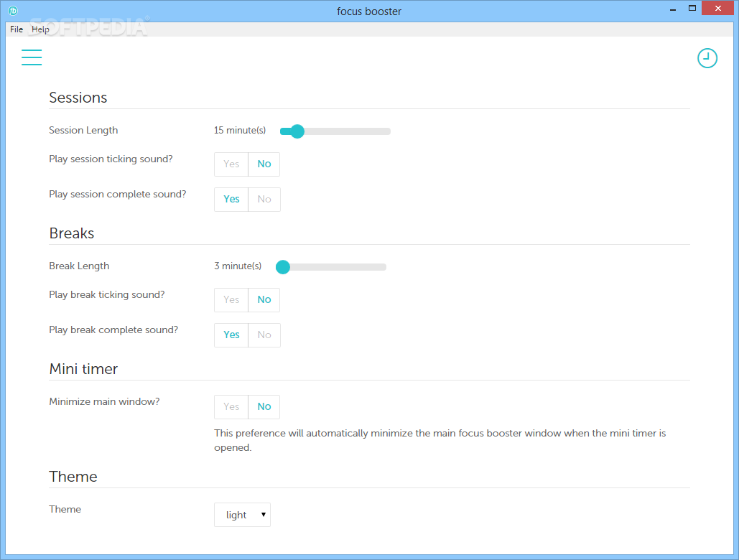Viewport: 739px width, 560px height.
Task: Select Yes for break complete sound
Action: click(231, 335)
